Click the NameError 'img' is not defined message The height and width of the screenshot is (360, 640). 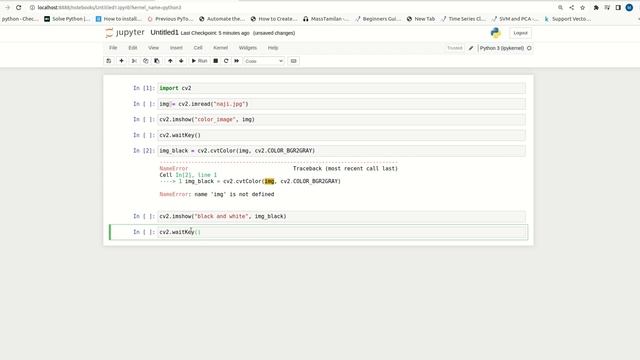(217, 194)
